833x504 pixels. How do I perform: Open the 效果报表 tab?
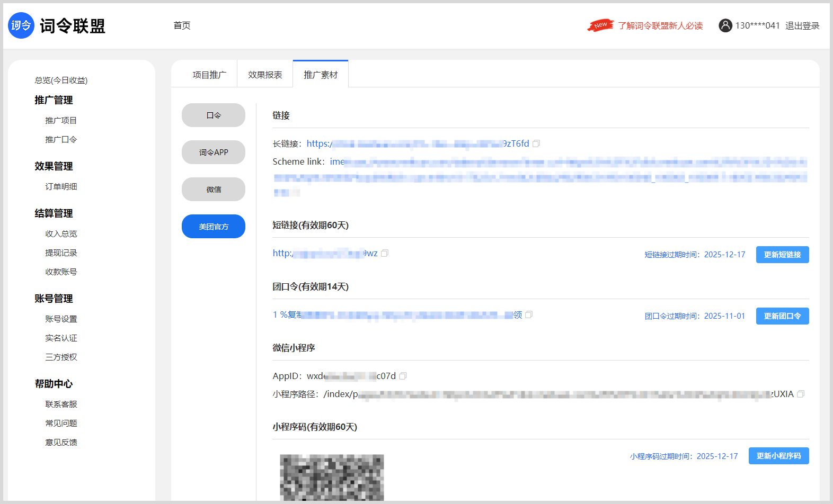click(265, 75)
